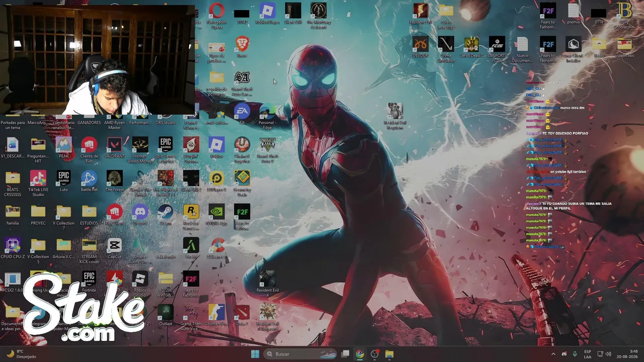This screenshot has width=644, height=362.
Task: Expand the hidden system tray icons
Action: point(553,354)
